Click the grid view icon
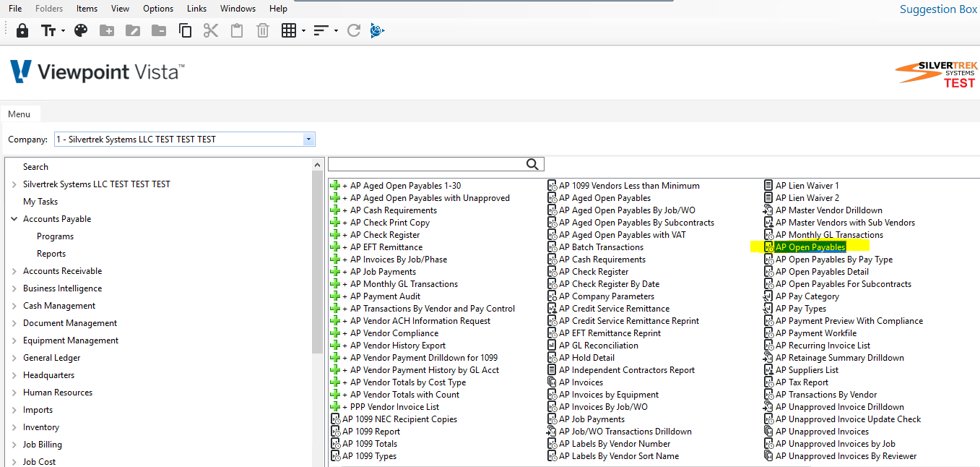Image resolution: width=980 pixels, height=467 pixels. [289, 30]
